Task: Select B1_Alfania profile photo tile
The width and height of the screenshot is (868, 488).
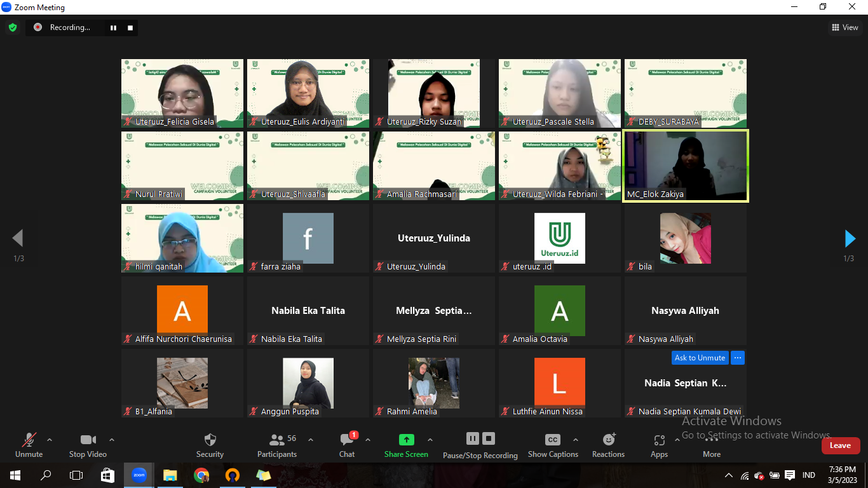Action: pos(182,383)
